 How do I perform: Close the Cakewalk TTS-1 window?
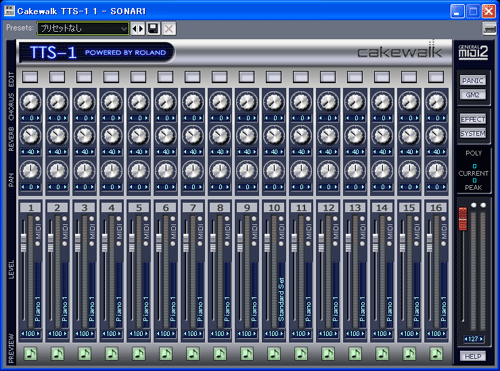point(489,11)
